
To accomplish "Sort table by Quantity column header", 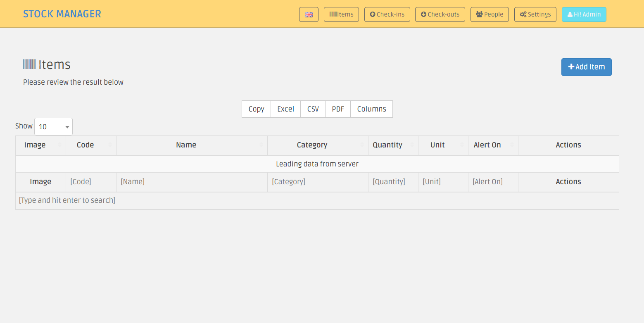I will click(393, 145).
